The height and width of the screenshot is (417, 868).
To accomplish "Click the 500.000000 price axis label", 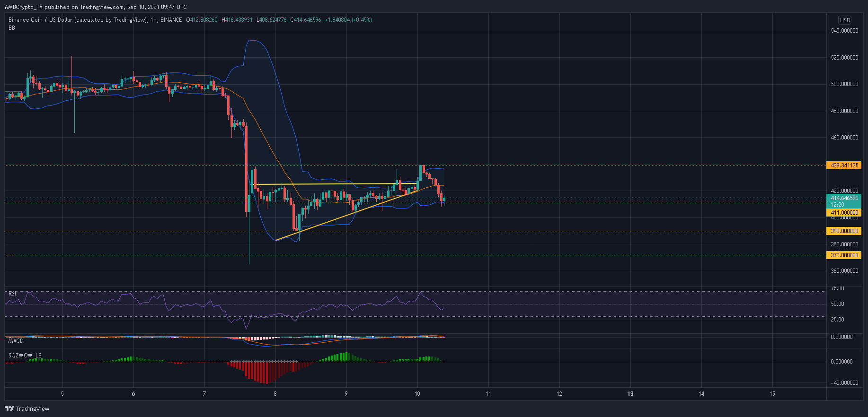I will coord(844,84).
